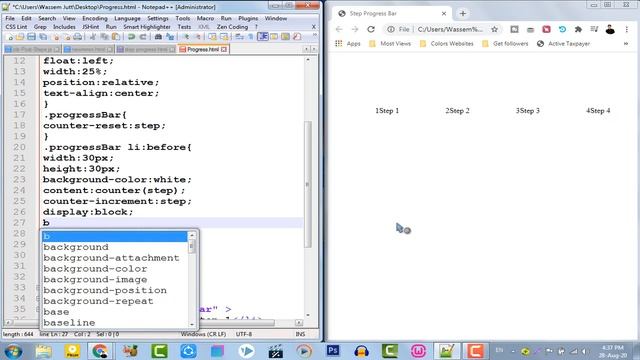Open the File menu
Image resolution: width=640 pixels, height=360 pixels.
click(x=10, y=18)
